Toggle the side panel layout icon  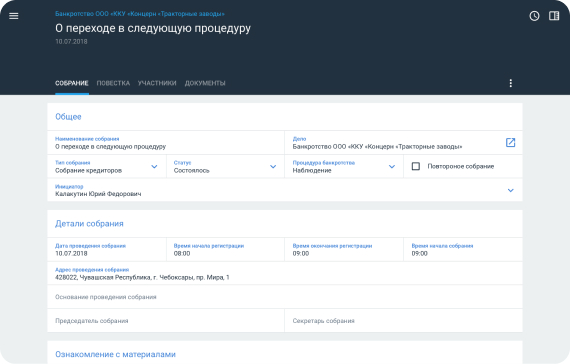click(554, 16)
